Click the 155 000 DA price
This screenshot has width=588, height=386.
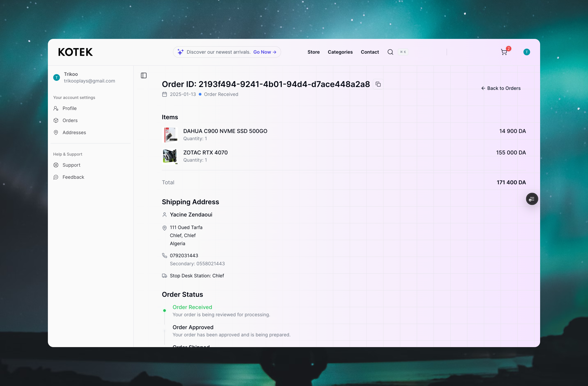pos(511,153)
